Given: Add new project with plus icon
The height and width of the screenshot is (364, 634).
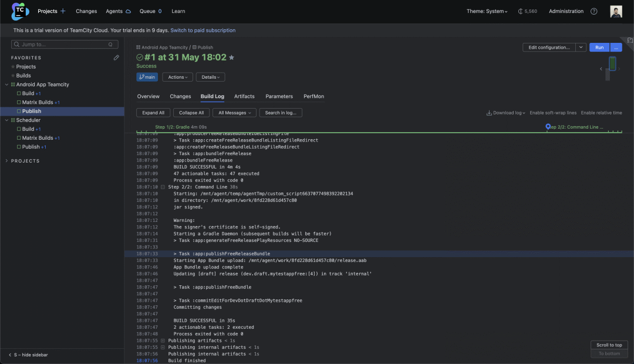Looking at the screenshot, I should coord(63,11).
